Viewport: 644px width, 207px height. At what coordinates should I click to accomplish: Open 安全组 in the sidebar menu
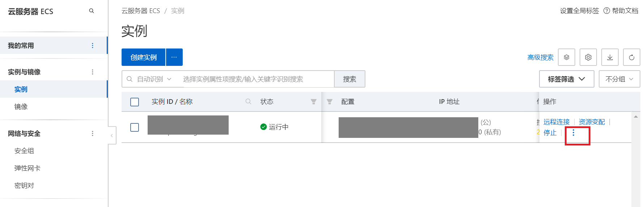point(24,151)
